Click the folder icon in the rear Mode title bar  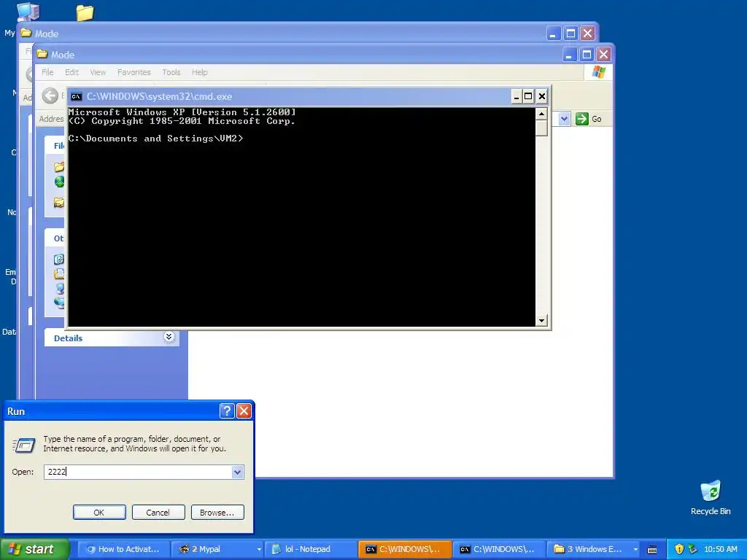pos(26,33)
